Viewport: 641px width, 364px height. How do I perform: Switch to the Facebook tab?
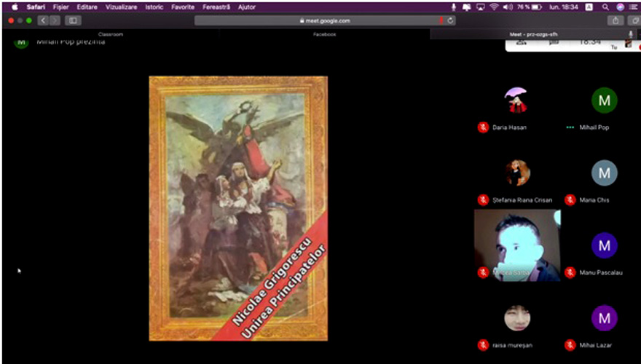pos(325,34)
